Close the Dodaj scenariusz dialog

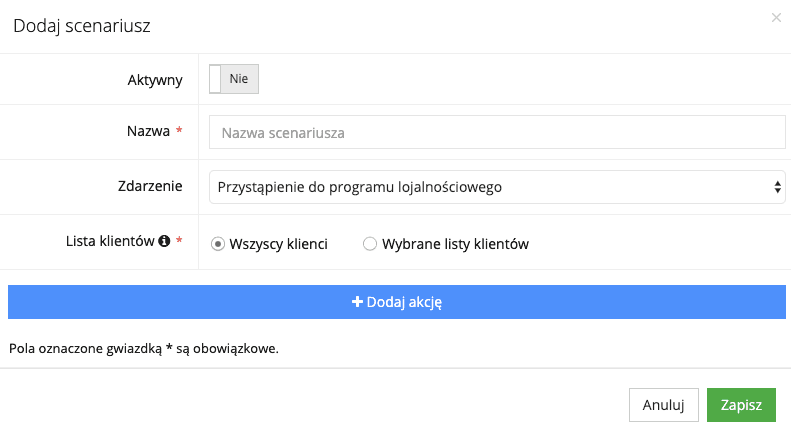click(x=776, y=18)
